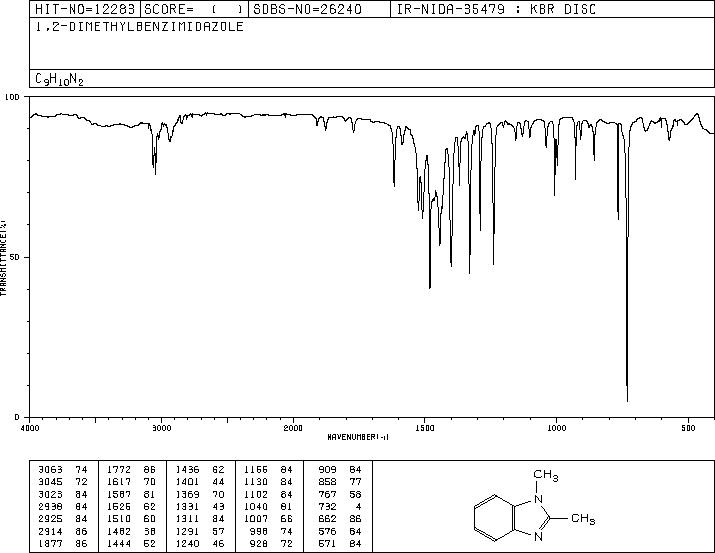
Task: Select the SDBS-NO=26240 header cell
Action: pyautogui.click(x=308, y=9)
